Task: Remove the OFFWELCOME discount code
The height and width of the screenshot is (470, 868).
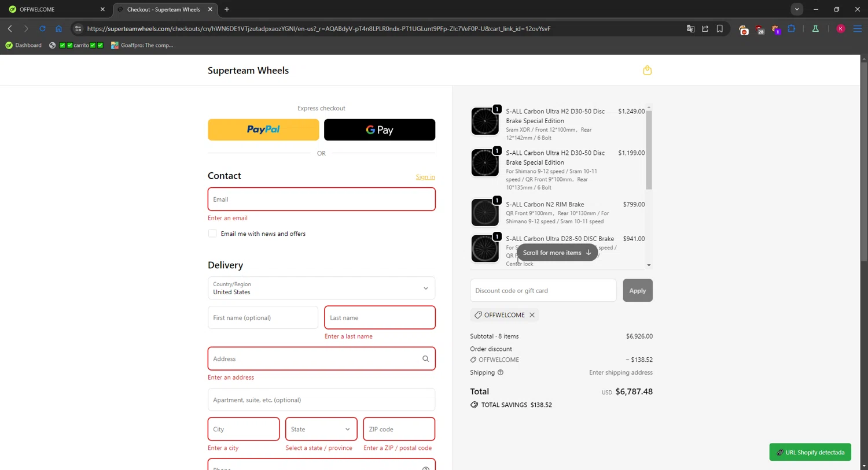Action: point(532,315)
